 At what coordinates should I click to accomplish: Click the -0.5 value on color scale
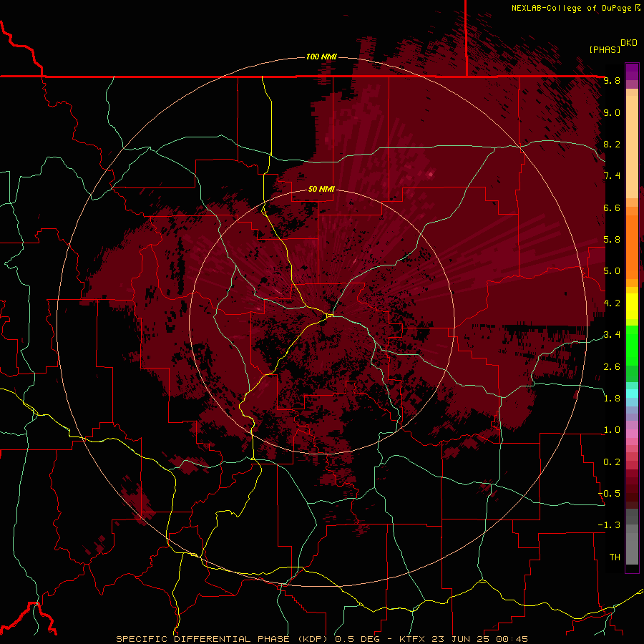(609, 494)
